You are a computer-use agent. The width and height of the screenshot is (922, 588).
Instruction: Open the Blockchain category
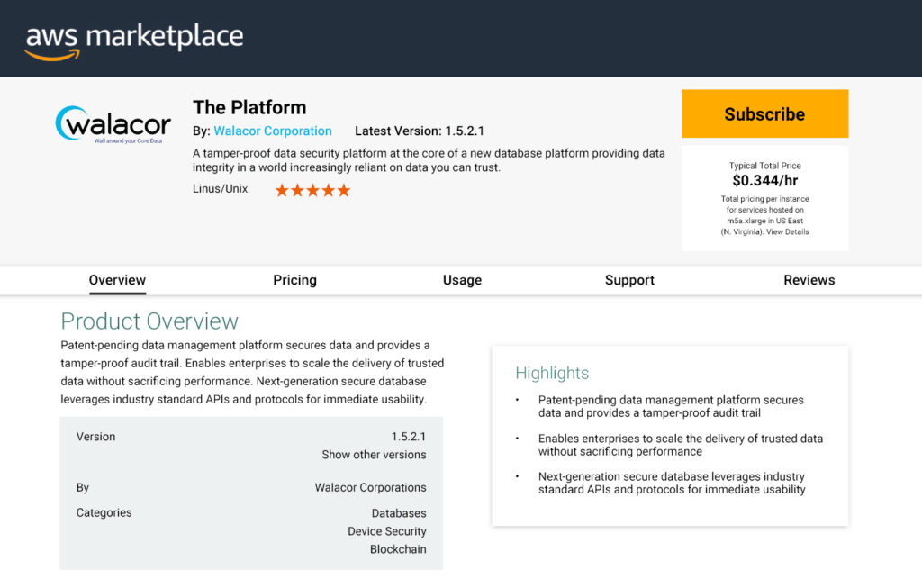398,549
